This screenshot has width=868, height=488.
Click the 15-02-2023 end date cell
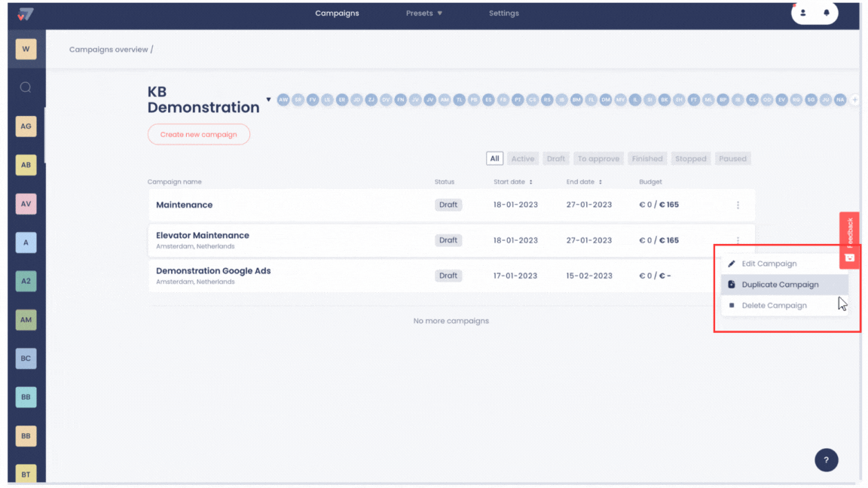589,276
